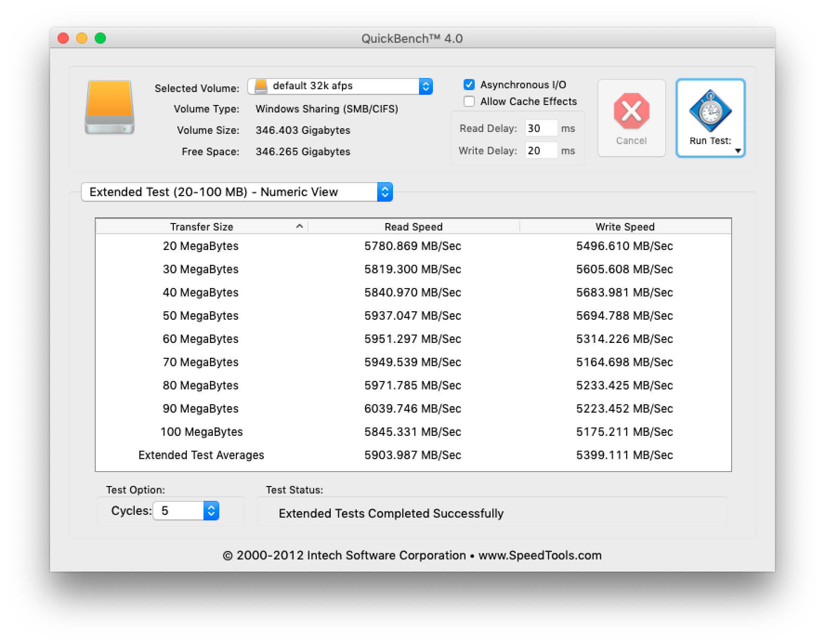Open the Run Test options arrow
This screenshot has width=825, height=644.
coord(738,151)
